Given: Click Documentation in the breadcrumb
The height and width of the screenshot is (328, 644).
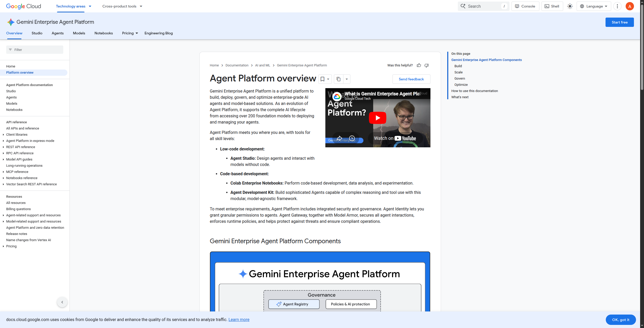Looking at the screenshot, I should click(237, 65).
